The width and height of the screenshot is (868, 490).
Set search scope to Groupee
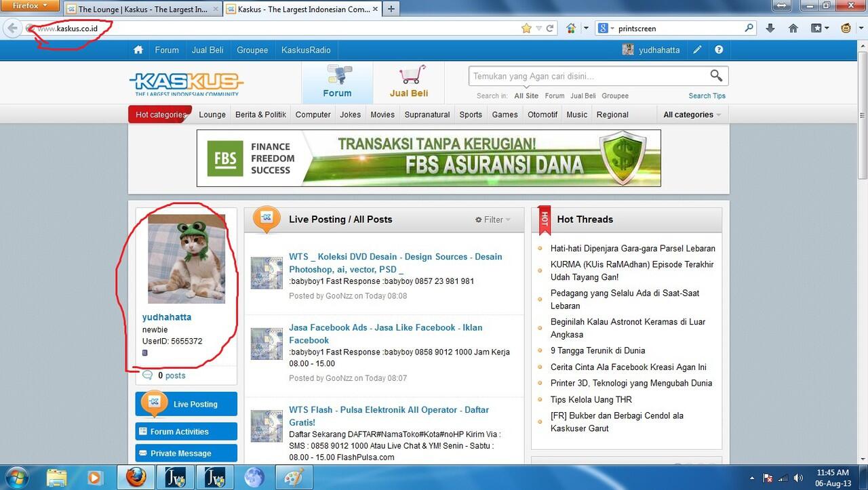click(615, 96)
